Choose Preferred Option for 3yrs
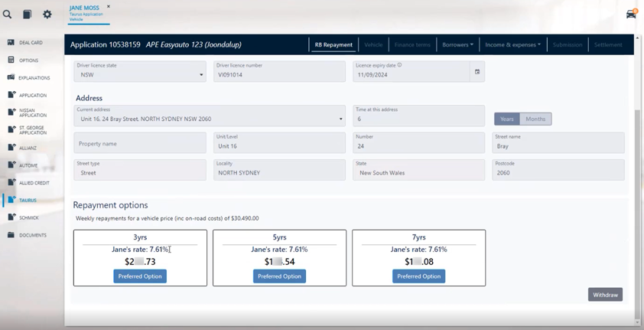The height and width of the screenshot is (330, 644). [x=140, y=276]
